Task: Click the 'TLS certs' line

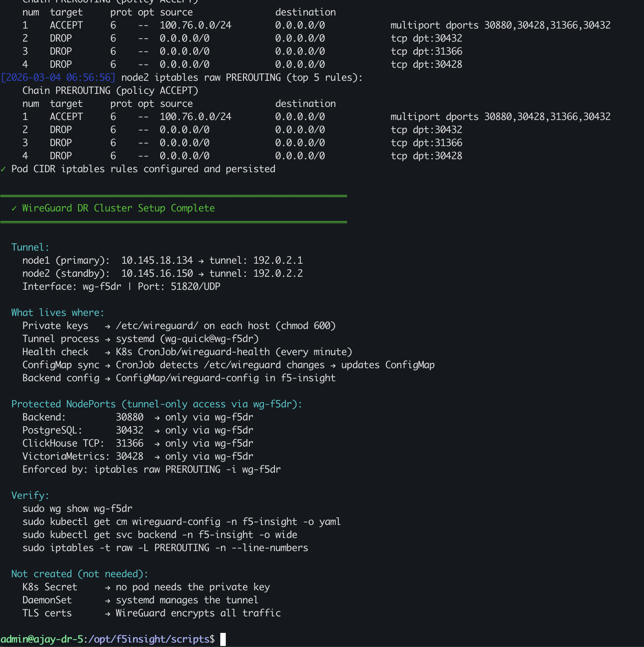Action: [152, 613]
